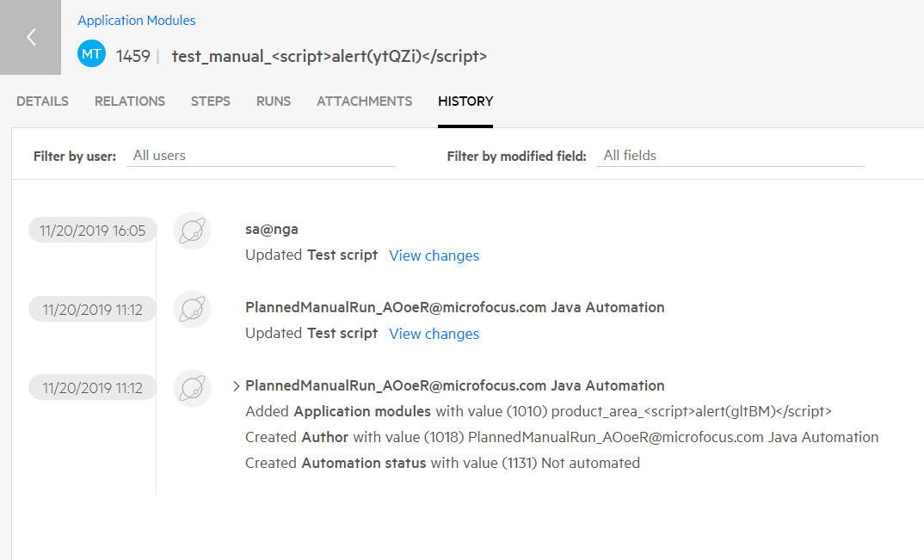Click the Created Author with value (1018) line

562,437
